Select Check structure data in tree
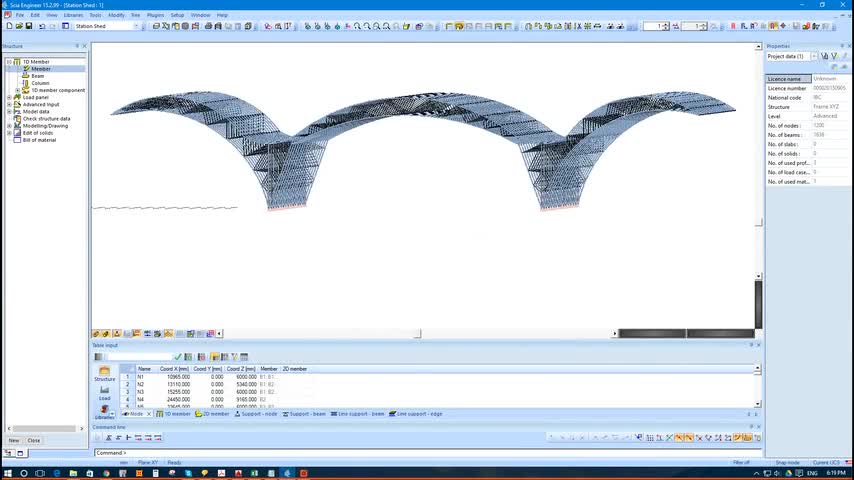Screen dimensions: 854x480 click(46, 119)
